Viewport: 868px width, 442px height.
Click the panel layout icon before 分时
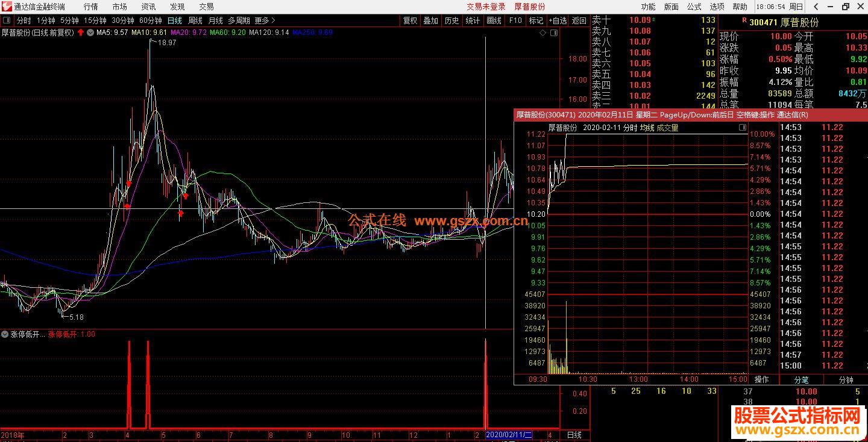(x=7, y=20)
